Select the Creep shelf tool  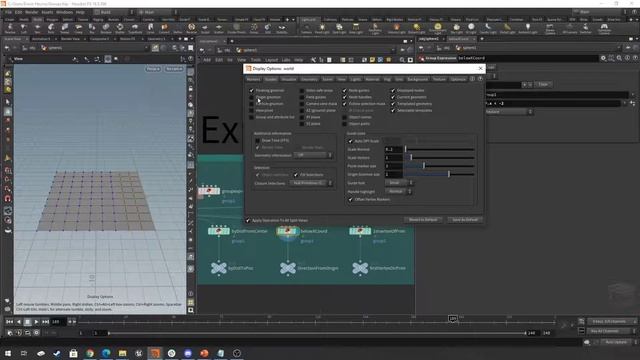click(x=78, y=29)
